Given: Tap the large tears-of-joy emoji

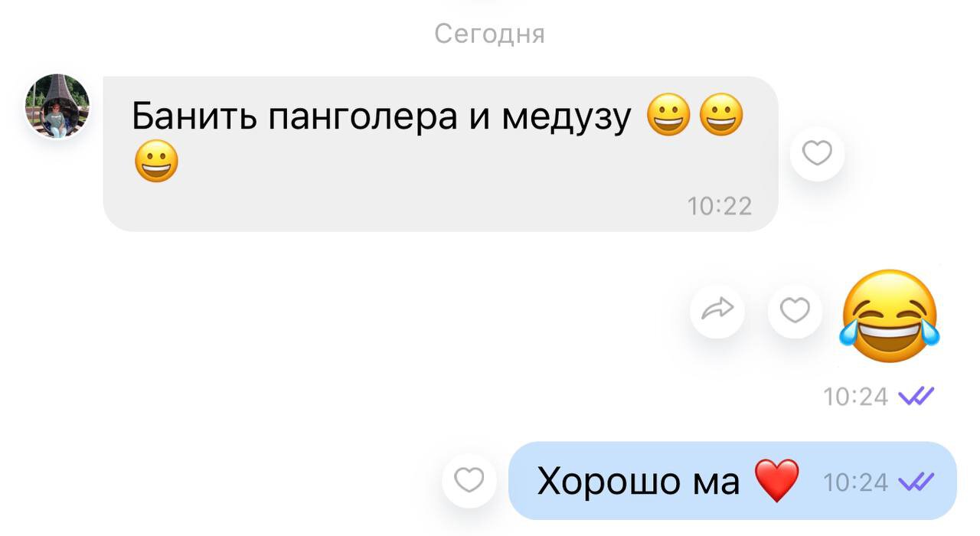Looking at the screenshot, I should [x=890, y=316].
